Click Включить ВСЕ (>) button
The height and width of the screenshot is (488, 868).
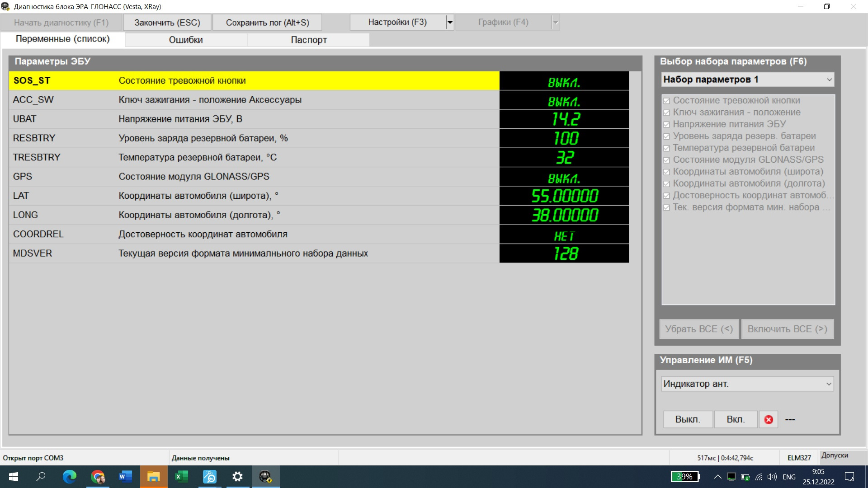tap(788, 329)
